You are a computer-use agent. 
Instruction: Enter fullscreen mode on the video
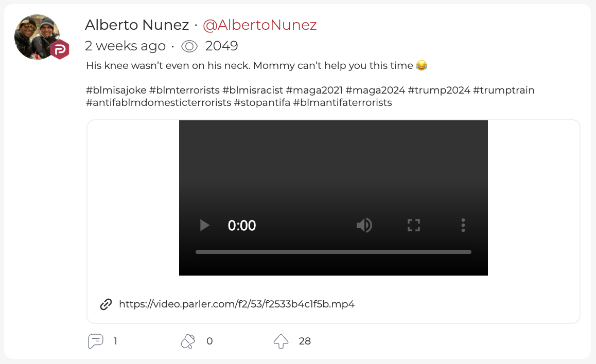[x=414, y=226]
